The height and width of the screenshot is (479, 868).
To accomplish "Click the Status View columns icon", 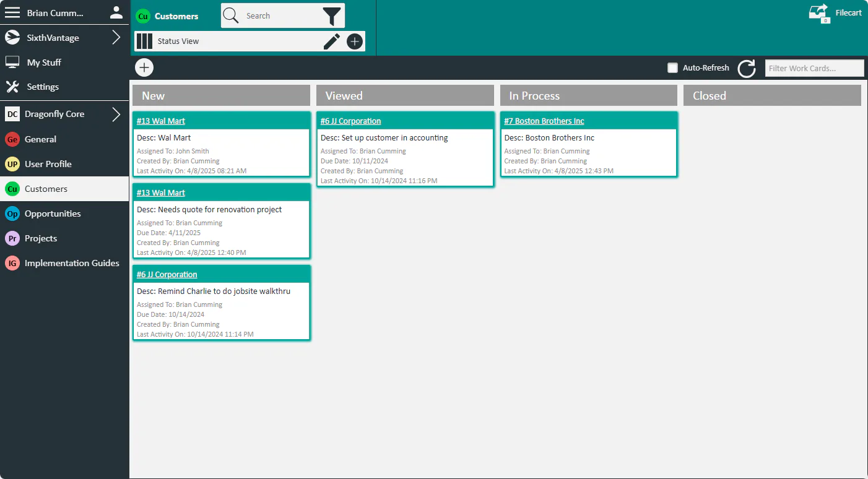I will [x=144, y=41].
